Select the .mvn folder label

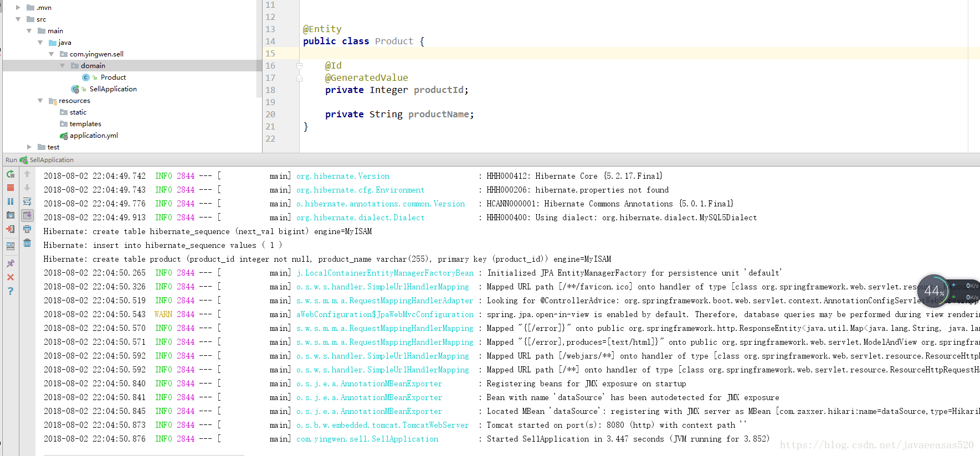(44, 8)
